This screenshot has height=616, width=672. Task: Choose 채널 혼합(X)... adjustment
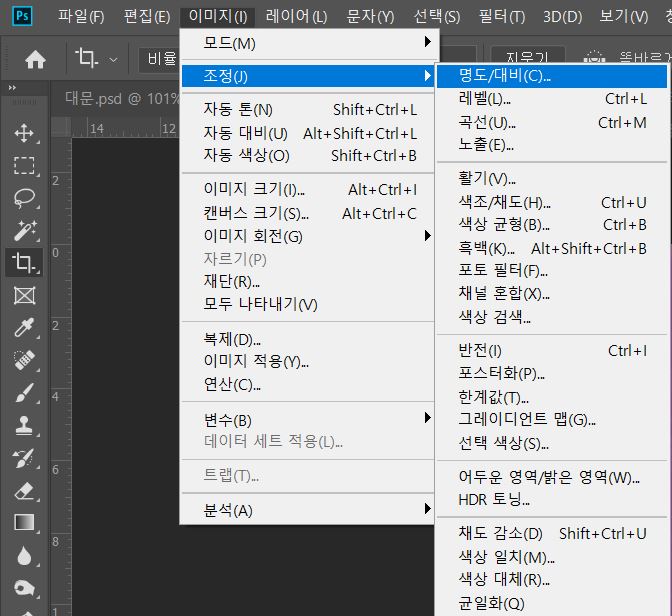click(x=552, y=294)
